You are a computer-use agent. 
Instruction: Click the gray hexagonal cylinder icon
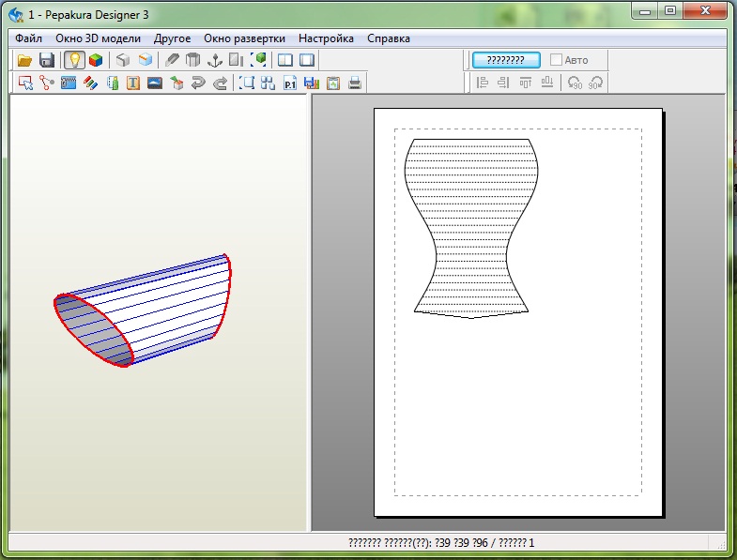pyautogui.click(x=193, y=60)
